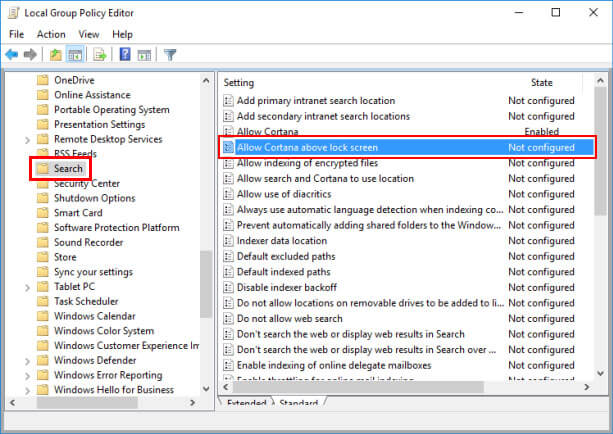Switch to the Extended tab

(246, 403)
